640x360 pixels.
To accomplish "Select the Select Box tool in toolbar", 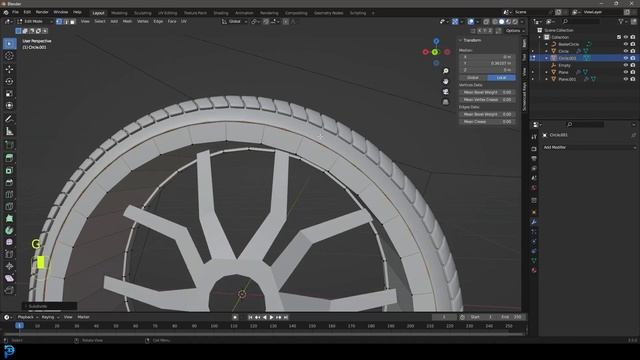I will [x=9, y=44].
